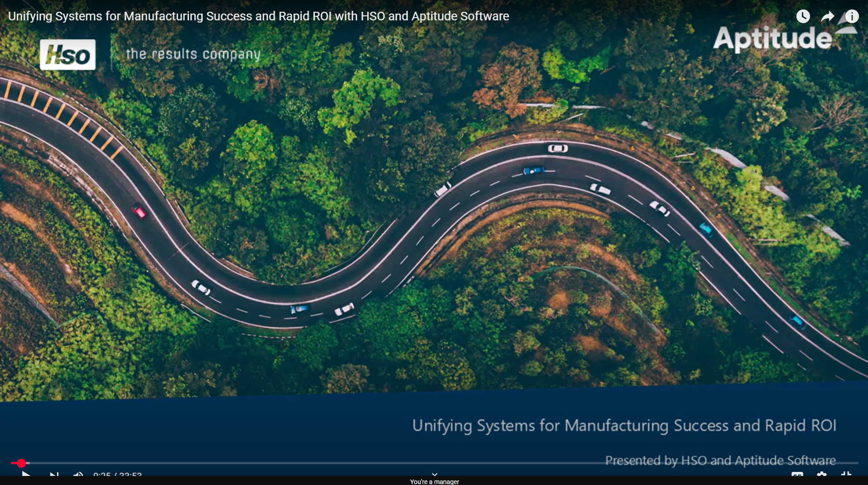Skip to the next video
This screenshot has width=868, height=485.
[54, 474]
